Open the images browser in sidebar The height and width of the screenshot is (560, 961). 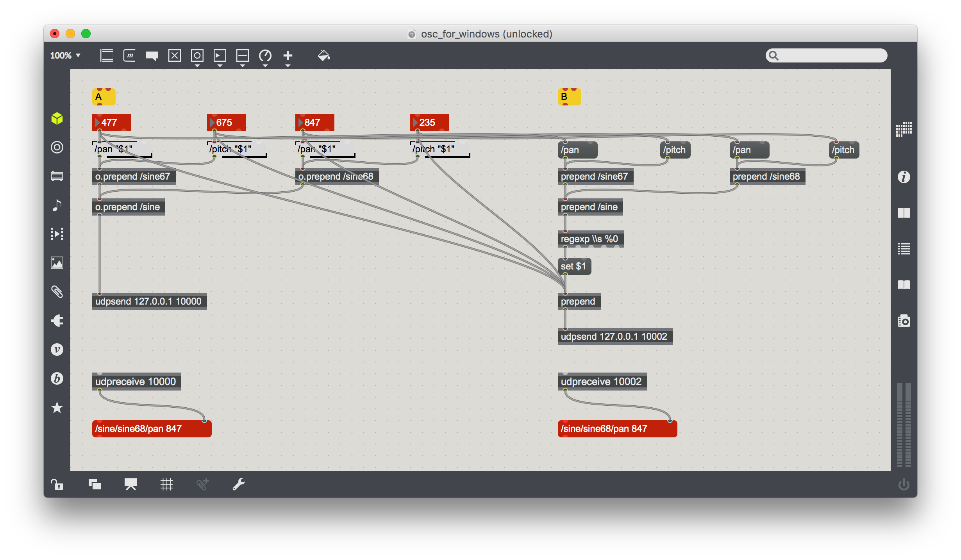pyautogui.click(x=57, y=263)
